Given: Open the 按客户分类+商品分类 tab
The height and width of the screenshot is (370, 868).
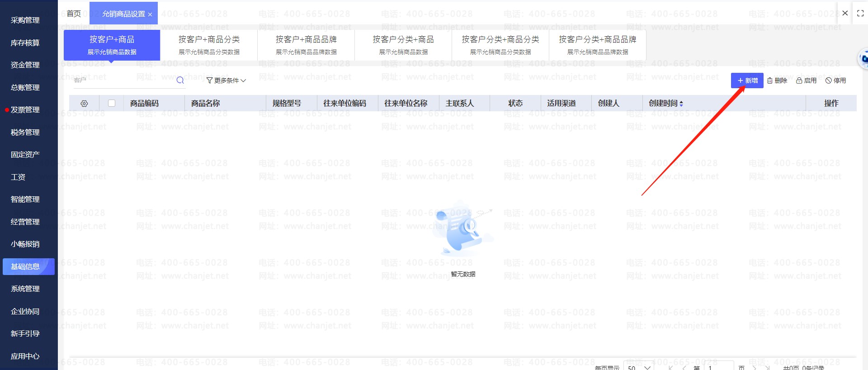Looking at the screenshot, I should [x=500, y=45].
